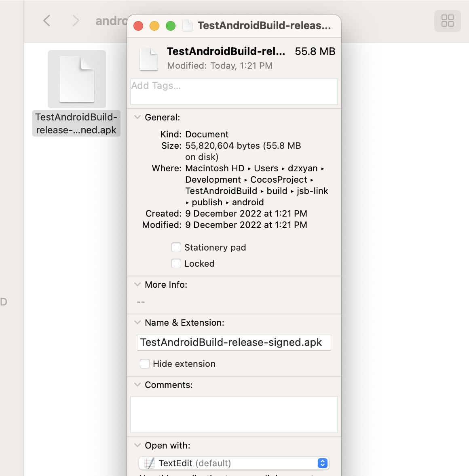The width and height of the screenshot is (469, 476).
Task: Select the TestAndroidBuild apk file icon in Finder
Action: [76, 79]
